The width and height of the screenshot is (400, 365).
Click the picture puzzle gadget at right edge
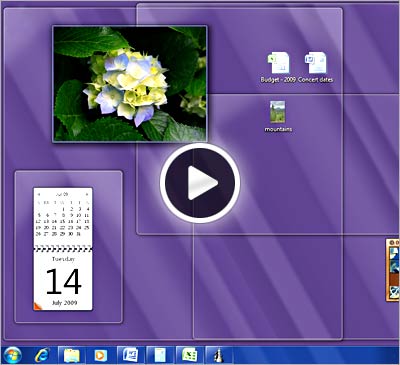pyautogui.click(x=393, y=270)
